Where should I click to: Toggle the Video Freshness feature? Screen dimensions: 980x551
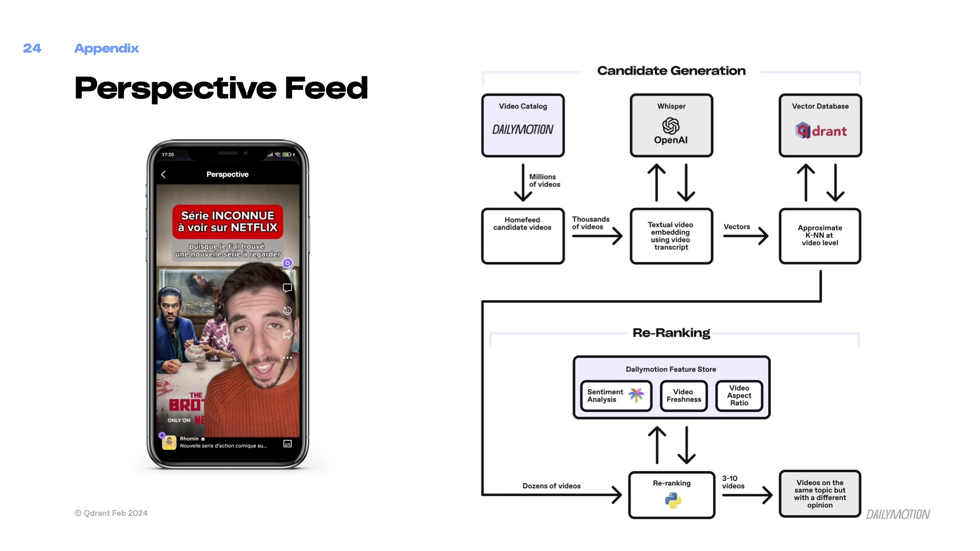click(x=684, y=395)
